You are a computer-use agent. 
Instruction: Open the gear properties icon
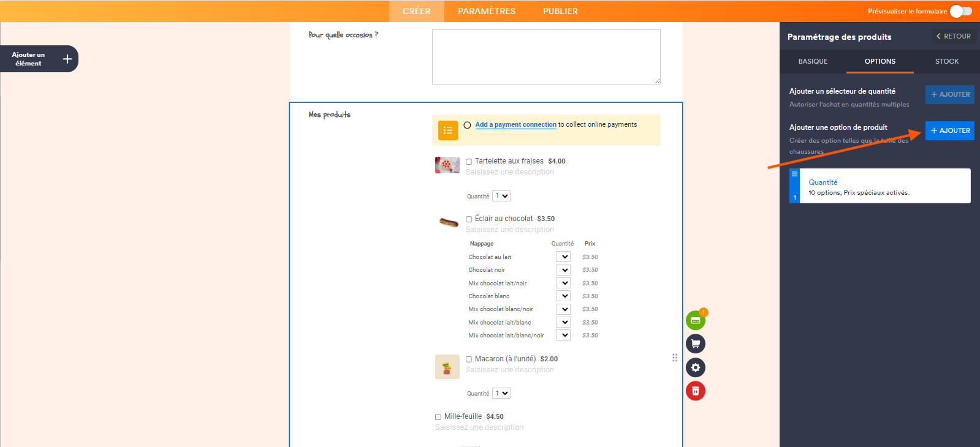point(696,367)
